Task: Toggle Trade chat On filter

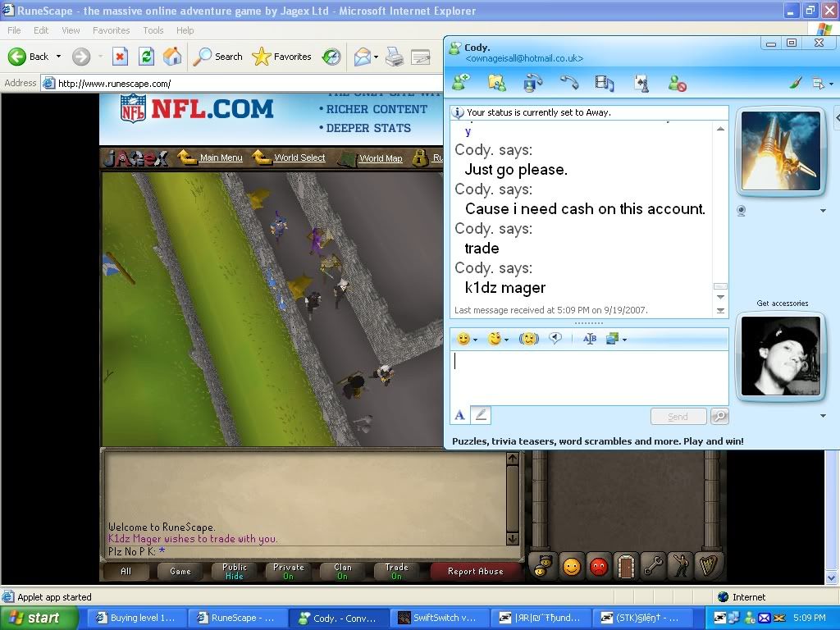Action: tap(396, 571)
